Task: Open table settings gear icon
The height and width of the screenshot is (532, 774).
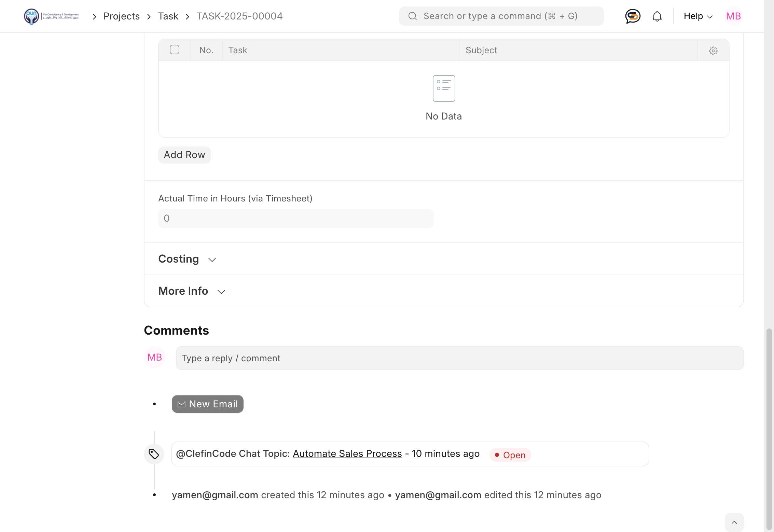Action: (x=713, y=51)
